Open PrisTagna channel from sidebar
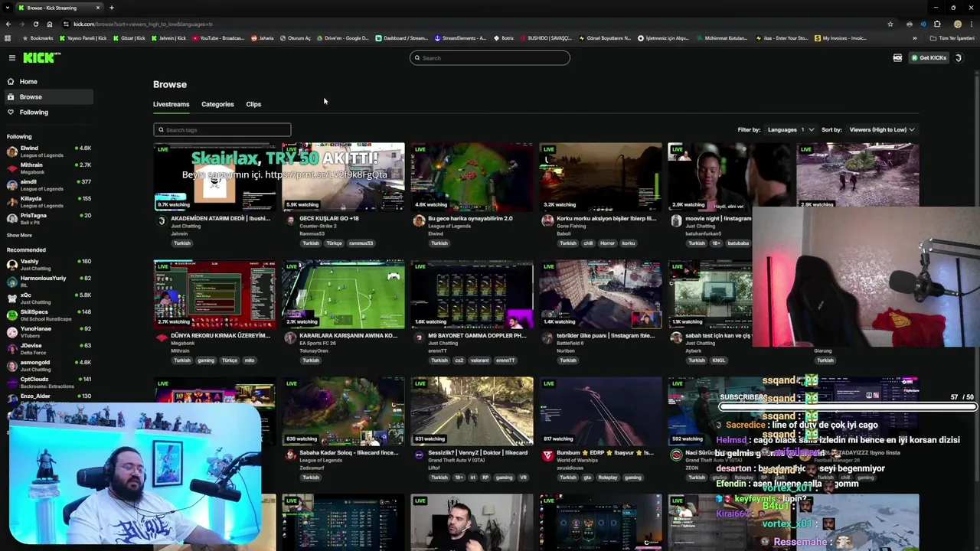Screen dimensions: 980x551 tap(47, 219)
